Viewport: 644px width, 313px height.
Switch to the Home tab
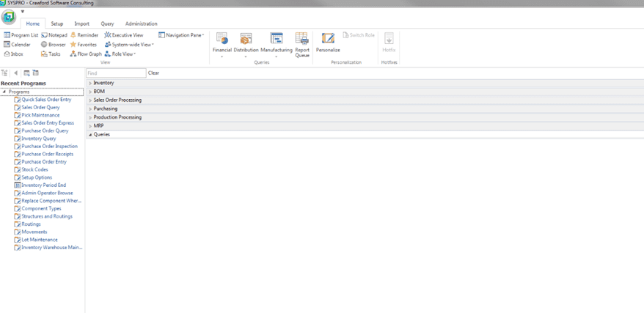click(33, 23)
